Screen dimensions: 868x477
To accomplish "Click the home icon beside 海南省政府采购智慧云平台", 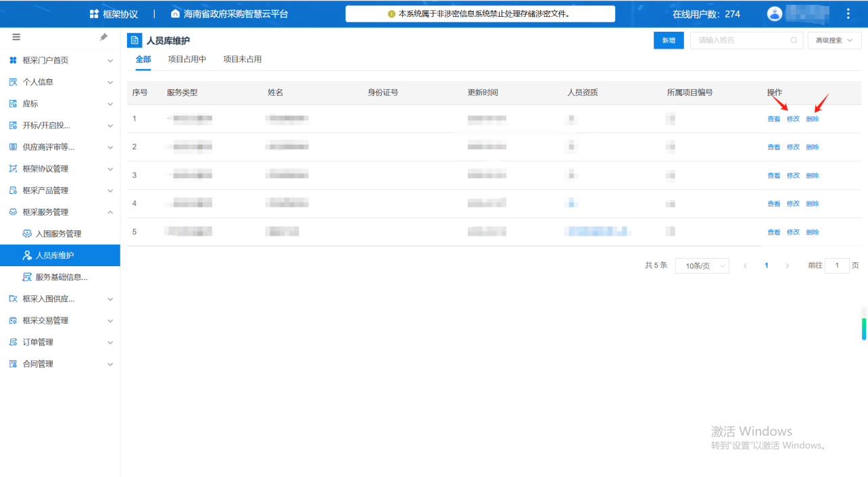I will (x=176, y=14).
